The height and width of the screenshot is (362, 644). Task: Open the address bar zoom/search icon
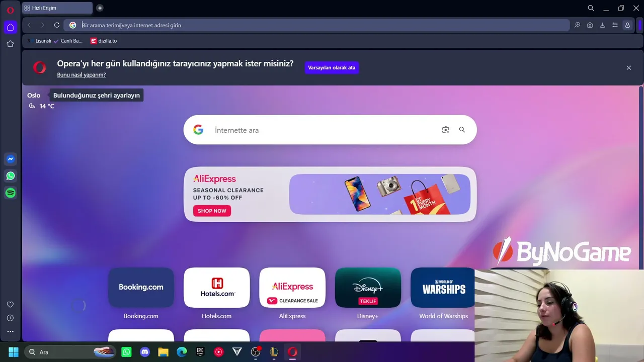[x=577, y=25]
